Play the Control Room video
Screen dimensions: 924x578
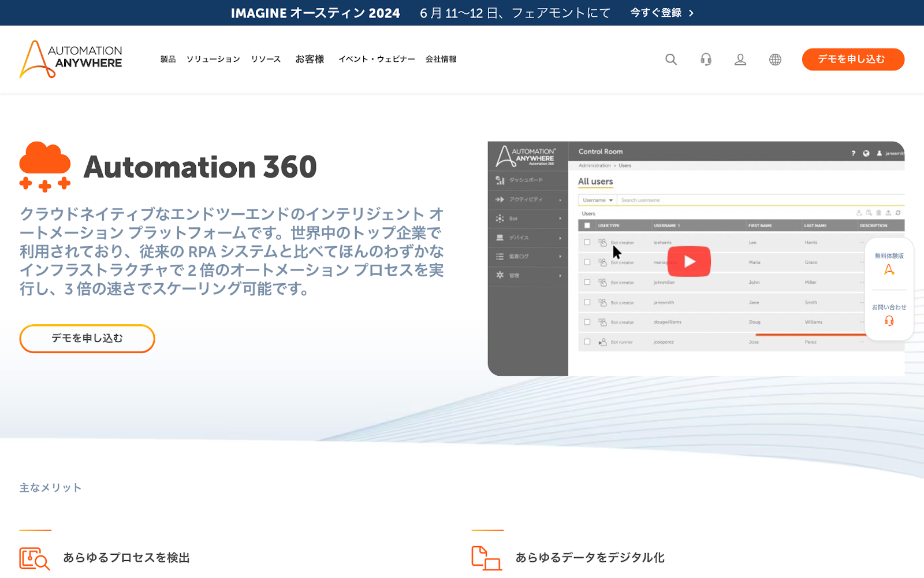tap(689, 261)
